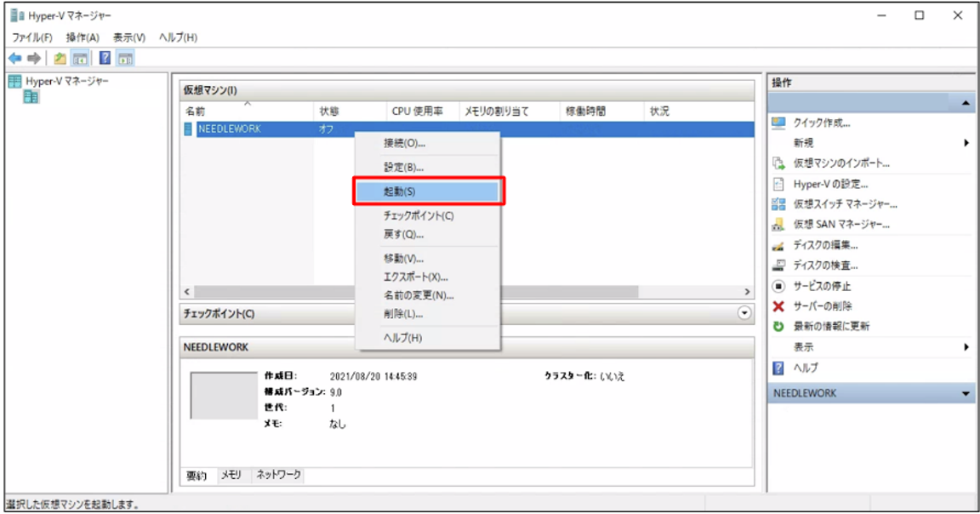The height and width of the screenshot is (514, 980).
Task: Select the server icon under Hyper-V マネージャー
Action: tap(31, 97)
